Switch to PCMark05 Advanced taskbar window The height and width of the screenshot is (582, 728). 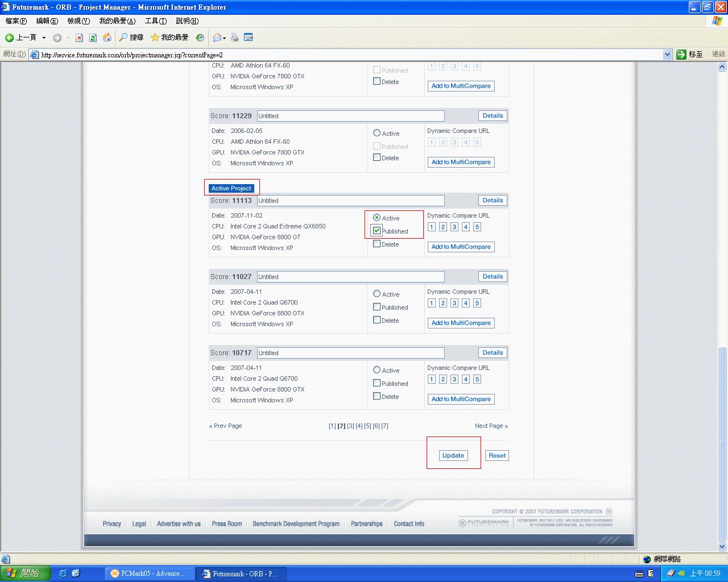click(x=149, y=573)
